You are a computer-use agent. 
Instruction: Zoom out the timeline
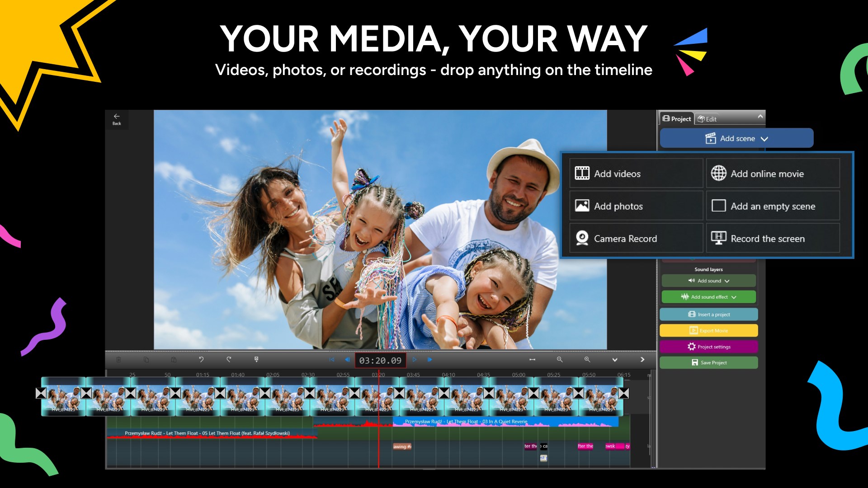point(560,360)
